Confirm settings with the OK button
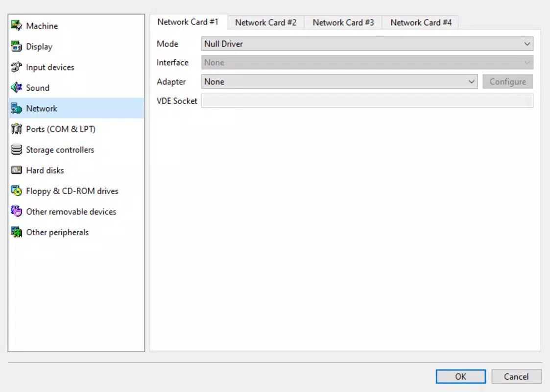This screenshot has width=550, height=392. pyautogui.click(x=460, y=376)
